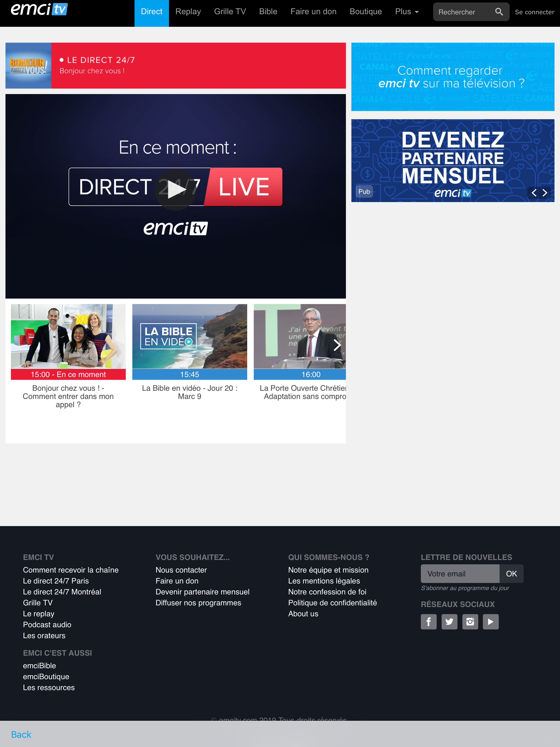Click the Bonjour chez vous show logo

28,66
